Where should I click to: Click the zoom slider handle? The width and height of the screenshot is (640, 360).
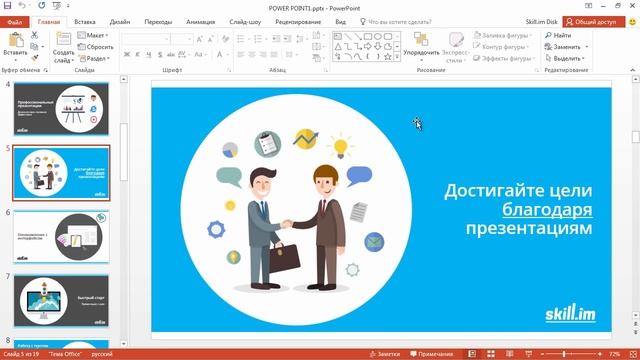(x=564, y=354)
